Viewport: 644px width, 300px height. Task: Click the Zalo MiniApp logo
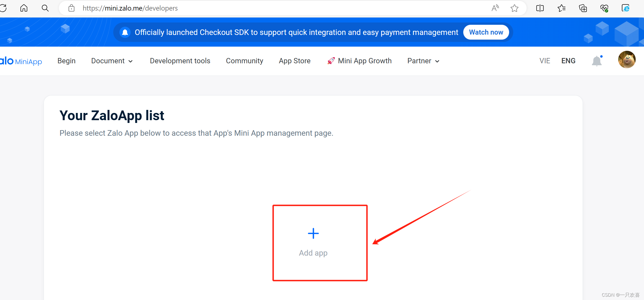click(21, 61)
